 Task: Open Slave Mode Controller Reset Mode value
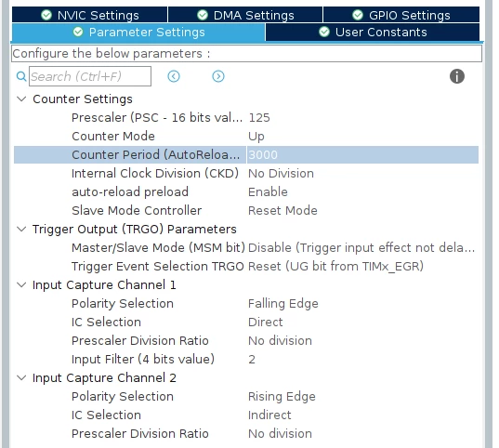(282, 210)
